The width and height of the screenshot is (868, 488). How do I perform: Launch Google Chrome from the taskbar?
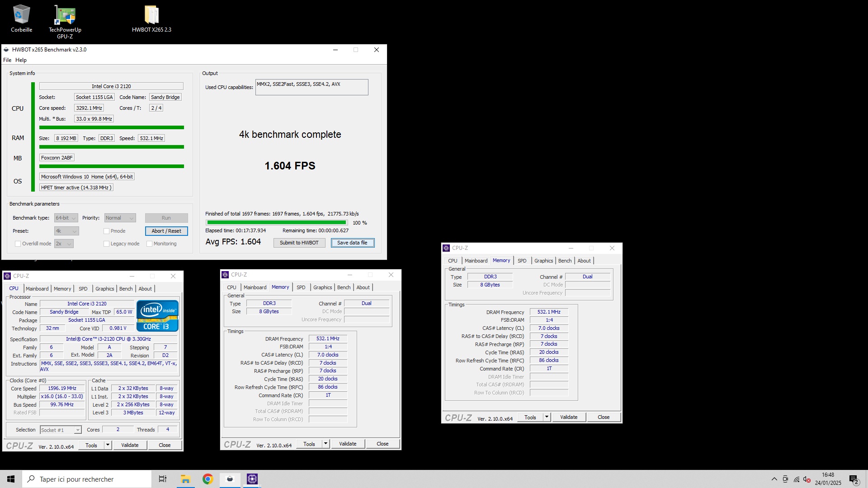(x=208, y=479)
